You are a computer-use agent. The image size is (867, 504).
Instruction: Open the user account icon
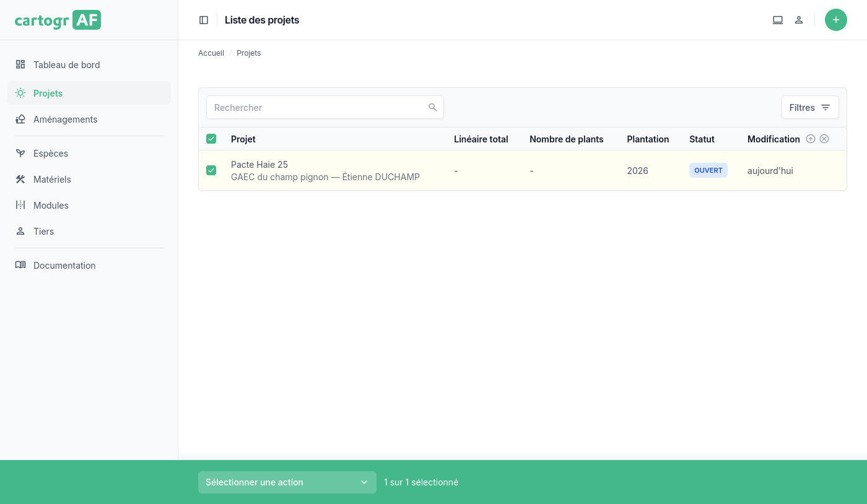tap(799, 20)
